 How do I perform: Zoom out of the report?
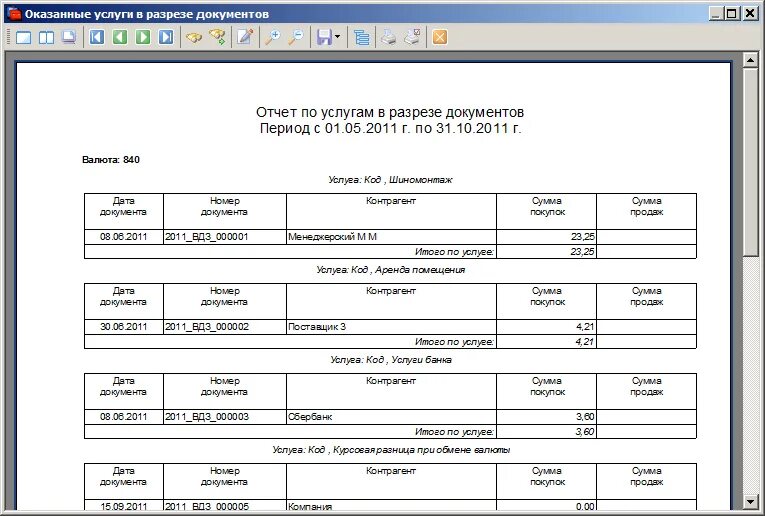[x=296, y=37]
